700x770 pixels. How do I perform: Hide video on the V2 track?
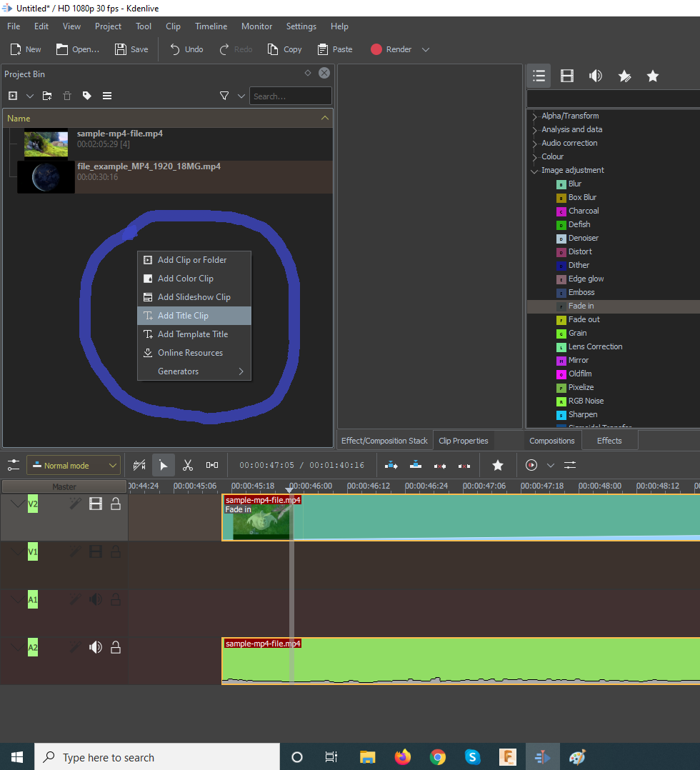(95, 504)
